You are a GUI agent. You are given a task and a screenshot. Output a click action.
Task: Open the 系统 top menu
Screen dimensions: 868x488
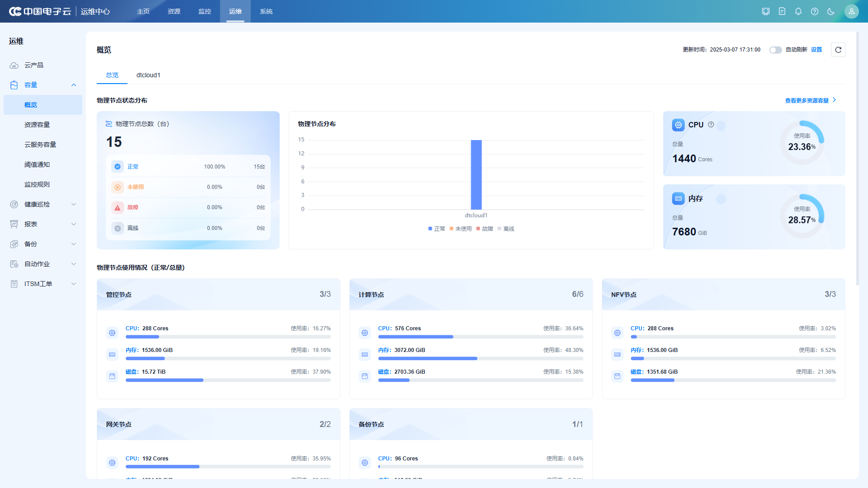pyautogui.click(x=266, y=11)
